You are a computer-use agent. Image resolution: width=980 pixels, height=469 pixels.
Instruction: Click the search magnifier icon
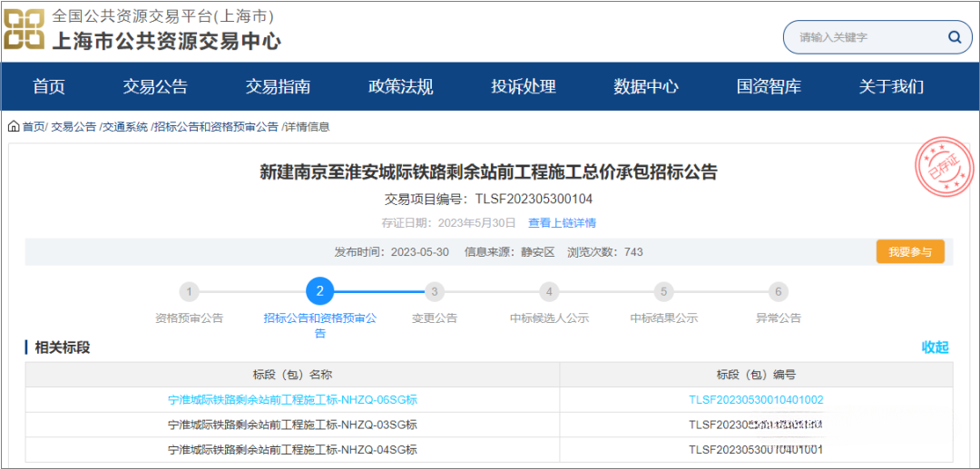coord(954,37)
